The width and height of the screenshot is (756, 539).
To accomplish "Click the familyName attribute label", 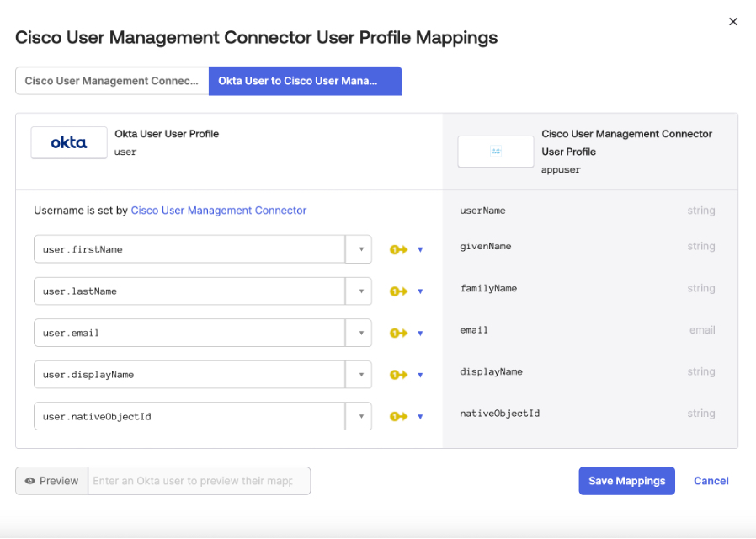I will click(x=488, y=288).
